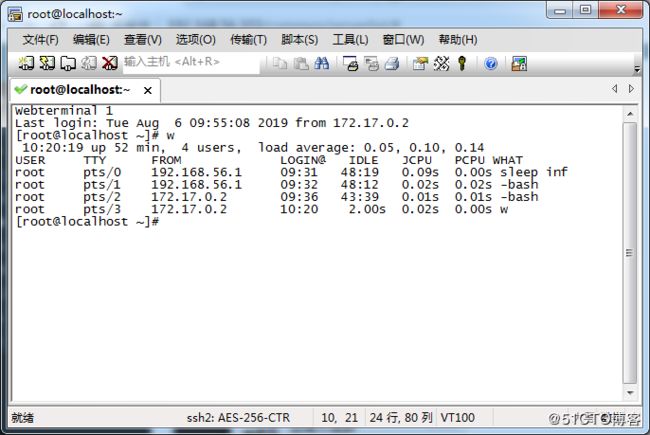Image resolution: width=650 pixels, height=435 pixels.
Task: Show the previous tab with left arrow
Action: tap(615, 88)
